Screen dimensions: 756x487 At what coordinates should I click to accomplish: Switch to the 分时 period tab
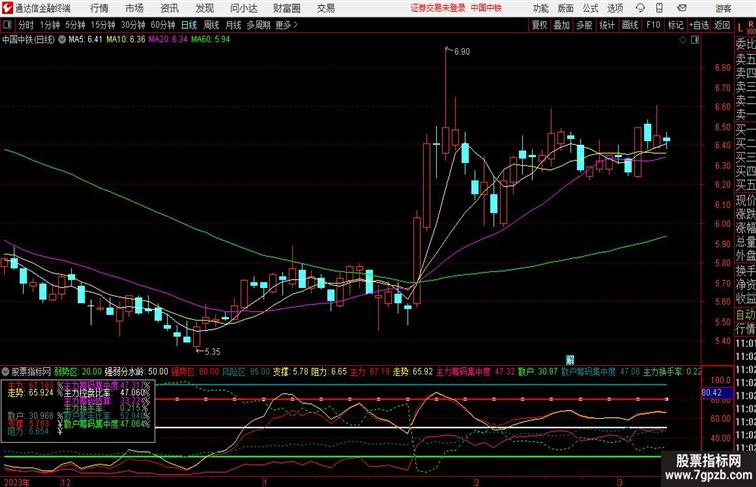[x=26, y=25]
